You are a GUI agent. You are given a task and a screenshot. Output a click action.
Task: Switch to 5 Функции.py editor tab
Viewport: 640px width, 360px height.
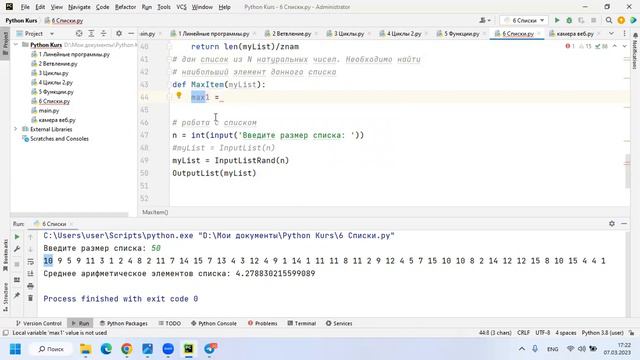462,33
